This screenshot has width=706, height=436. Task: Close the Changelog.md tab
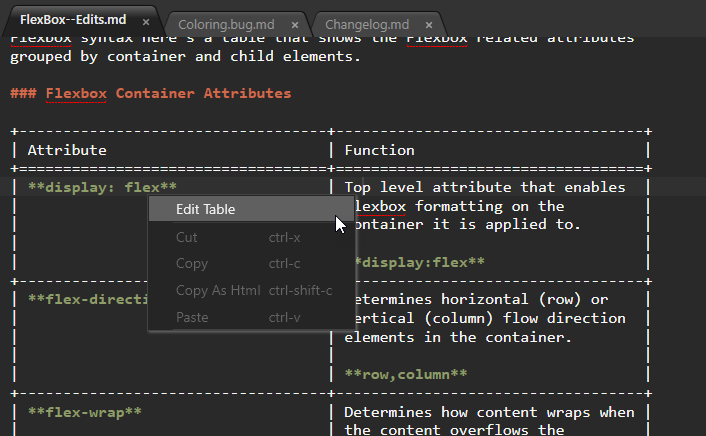[x=429, y=25]
